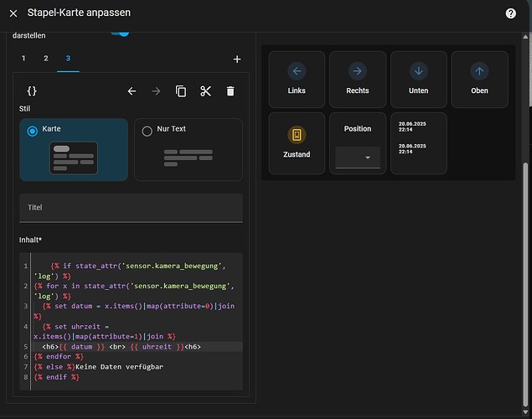Select the Karte style radio option
This screenshot has height=419, width=532.
(x=33, y=131)
